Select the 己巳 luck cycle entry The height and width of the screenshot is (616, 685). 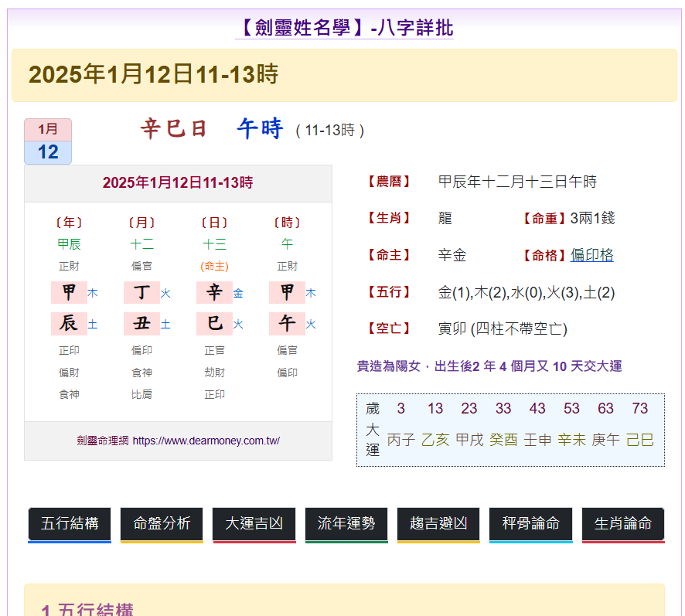[x=639, y=440]
